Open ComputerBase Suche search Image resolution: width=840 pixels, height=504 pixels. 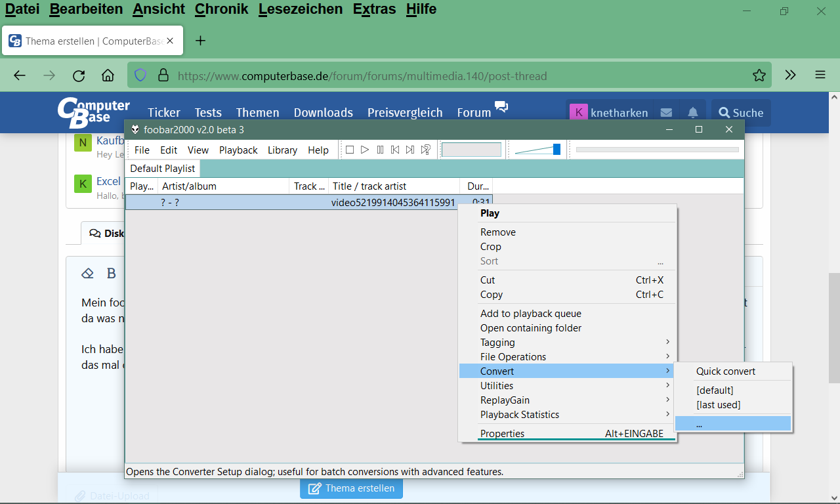click(x=741, y=113)
